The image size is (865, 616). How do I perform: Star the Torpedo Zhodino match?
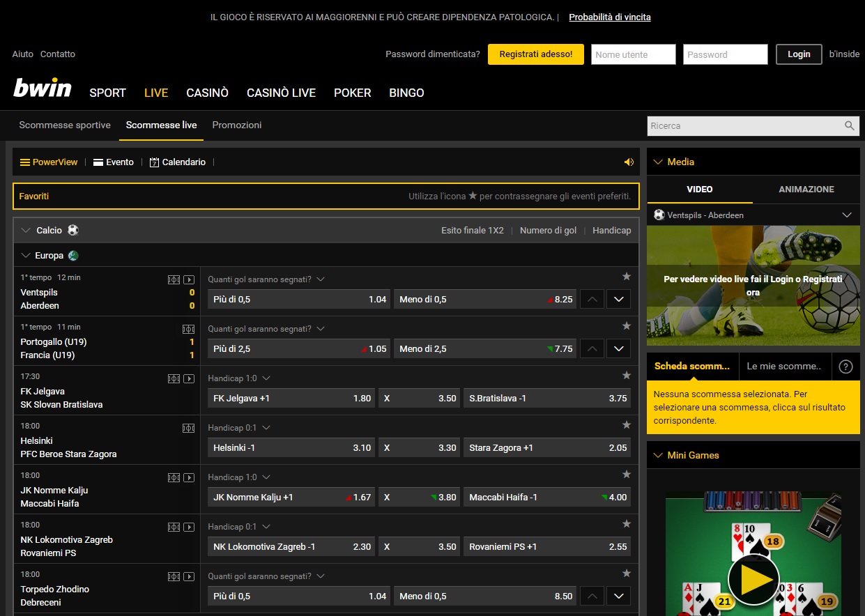click(x=627, y=573)
